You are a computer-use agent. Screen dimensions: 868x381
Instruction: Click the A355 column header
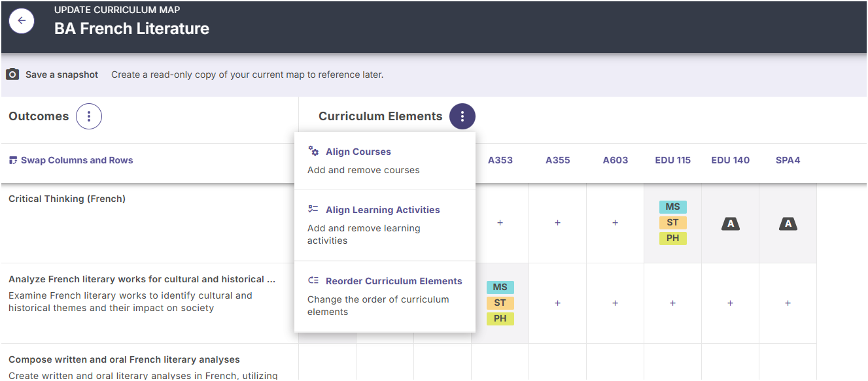[558, 160]
